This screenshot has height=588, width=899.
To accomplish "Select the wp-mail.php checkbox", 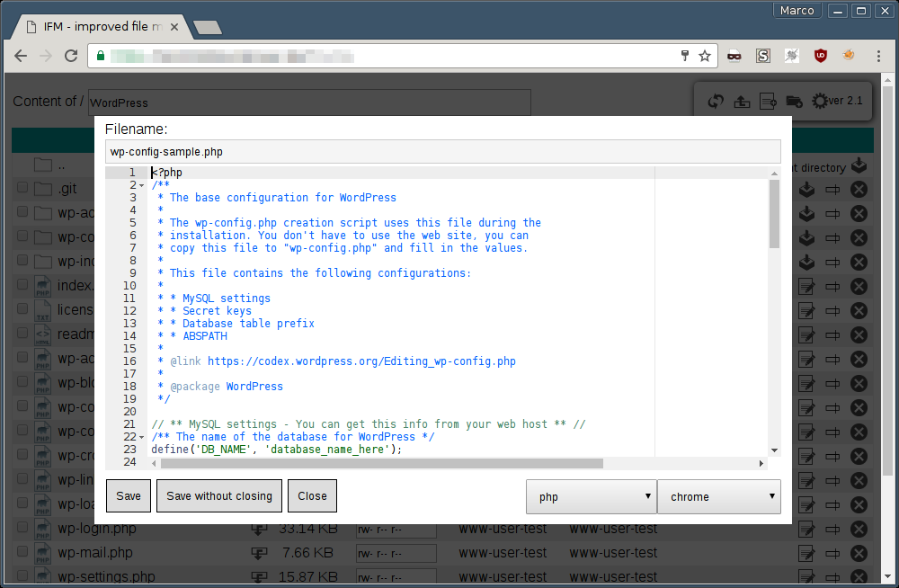I will pos(22,551).
